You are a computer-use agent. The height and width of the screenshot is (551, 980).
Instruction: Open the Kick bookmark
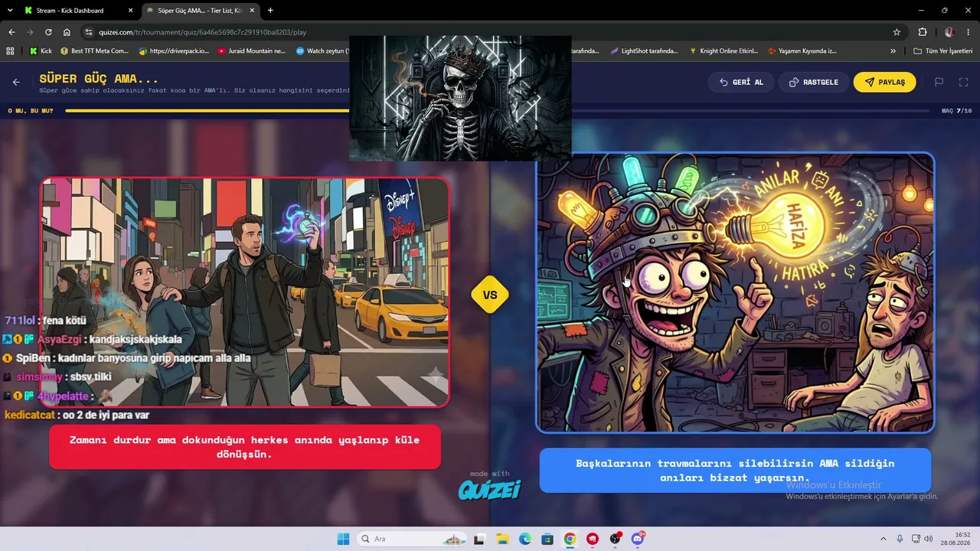[x=41, y=51]
